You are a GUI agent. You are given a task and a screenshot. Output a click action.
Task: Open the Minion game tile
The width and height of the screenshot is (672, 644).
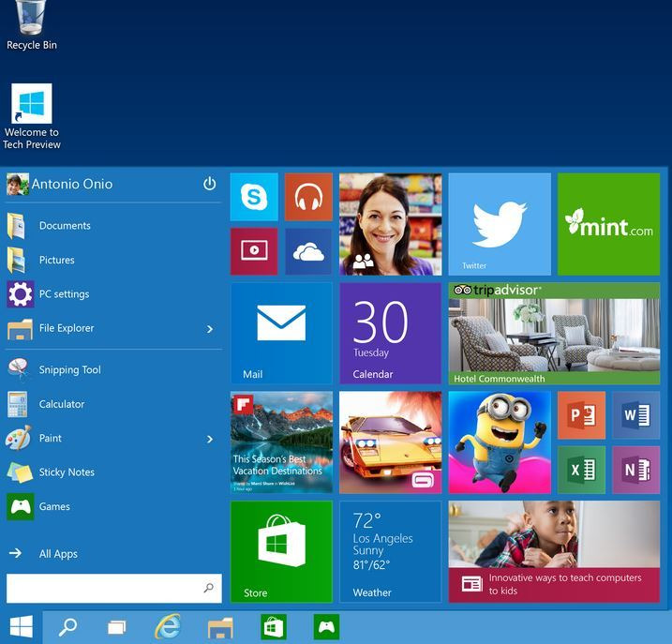tap(500, 442)
